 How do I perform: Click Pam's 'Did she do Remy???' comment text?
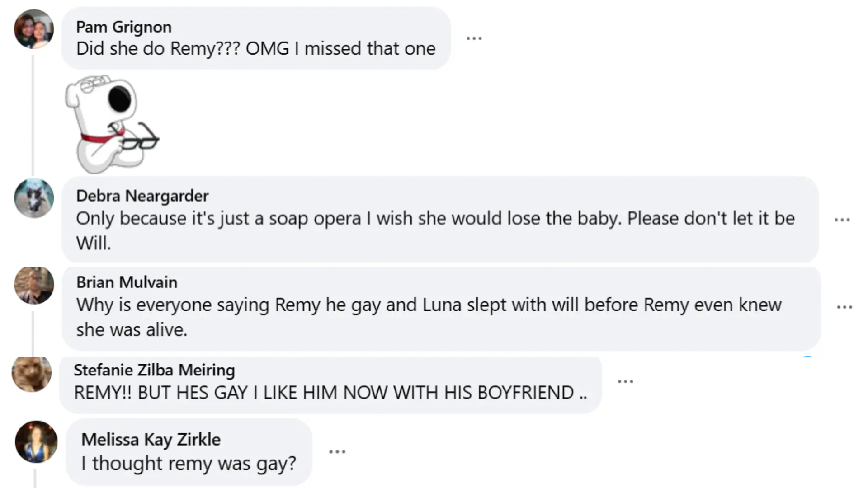(255, 49)
